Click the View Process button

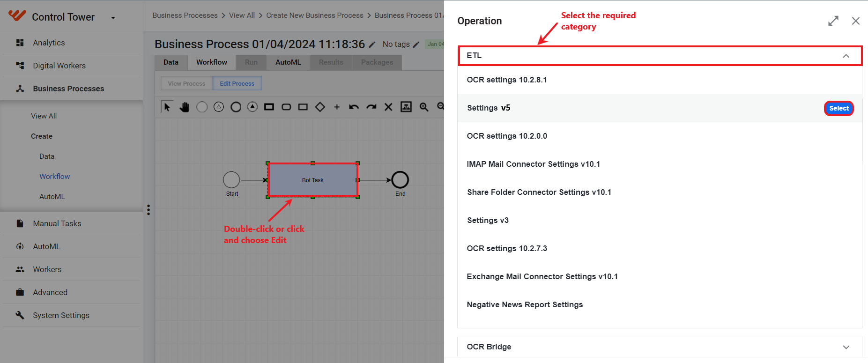[186, 83]
